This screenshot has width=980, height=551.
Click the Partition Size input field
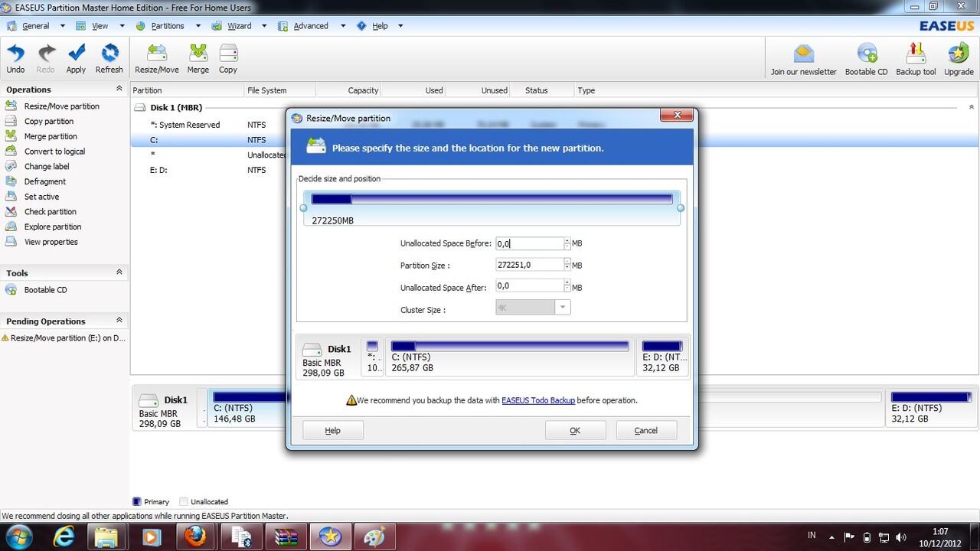pyautogui.click(x=529, y=265)
